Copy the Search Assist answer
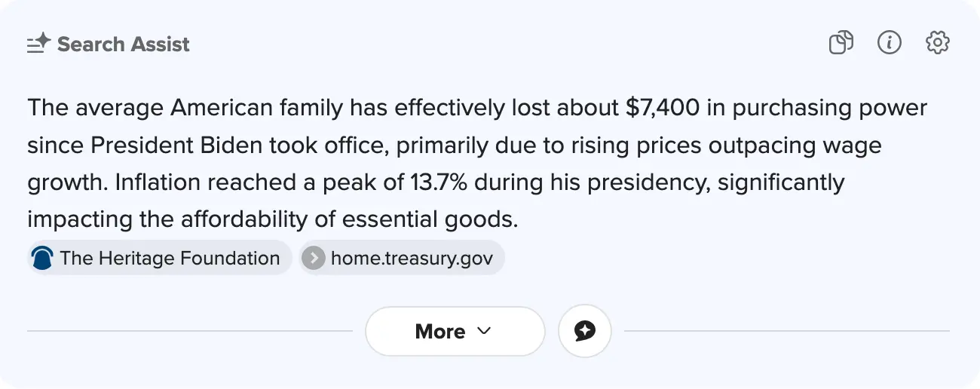The height and width of the screenshot is (389, 980). click(x=841, y=43)
